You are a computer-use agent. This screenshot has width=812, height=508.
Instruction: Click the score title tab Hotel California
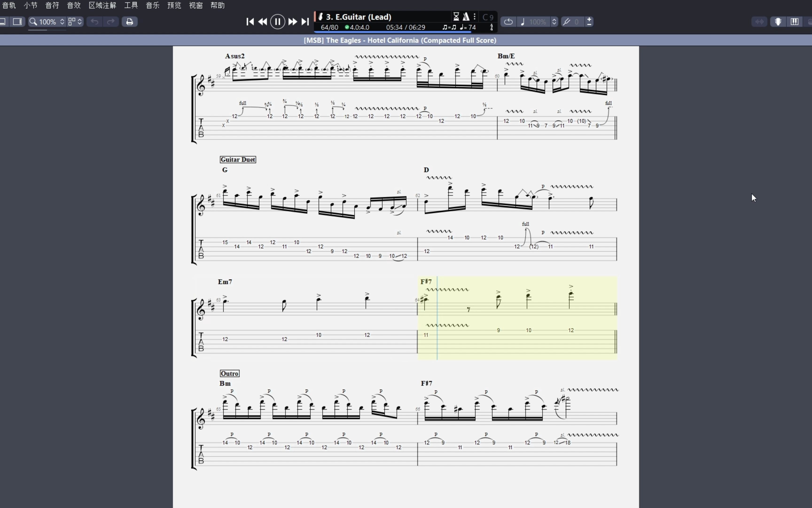point(400,40)
